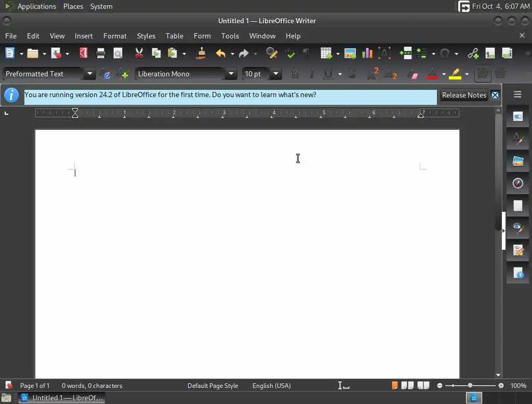The width and height of the screenshot is (532, 404).
Task: Click the Insert Field icon
Action: 421,53
